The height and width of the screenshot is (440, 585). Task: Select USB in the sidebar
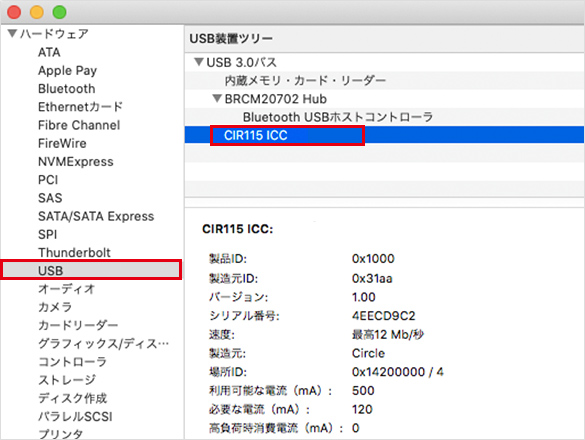(x=91, y=270)
